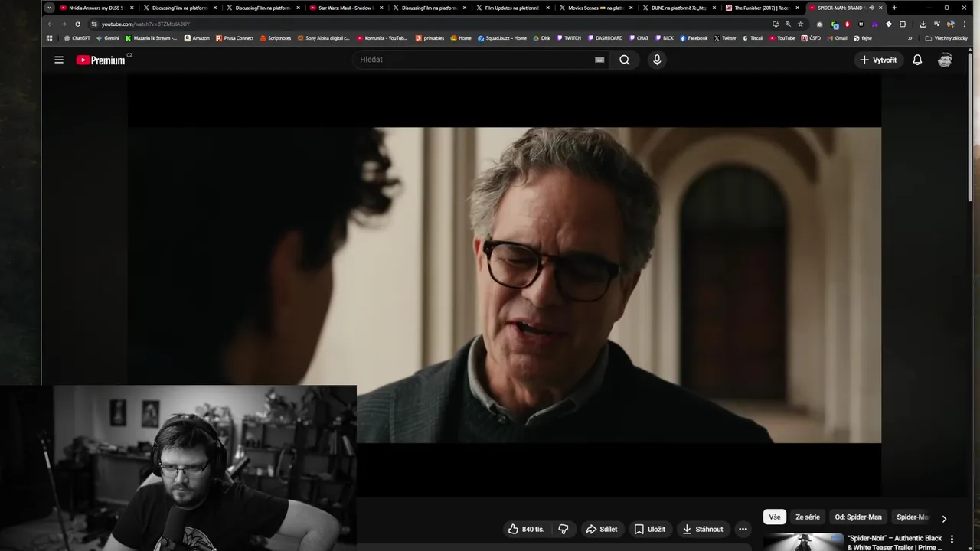Like the video with 840 tis. thumbs up
Screen dimensions: 980x551
[526, 529]
